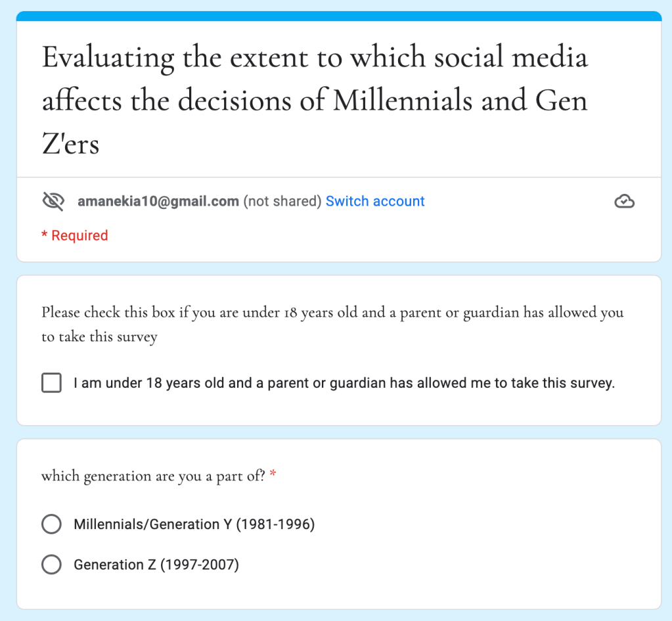This screenshot has height=621, width=672.
Task: Click the blue header bar atop the form
Action: pyautogui.click(x=338, y=16)
